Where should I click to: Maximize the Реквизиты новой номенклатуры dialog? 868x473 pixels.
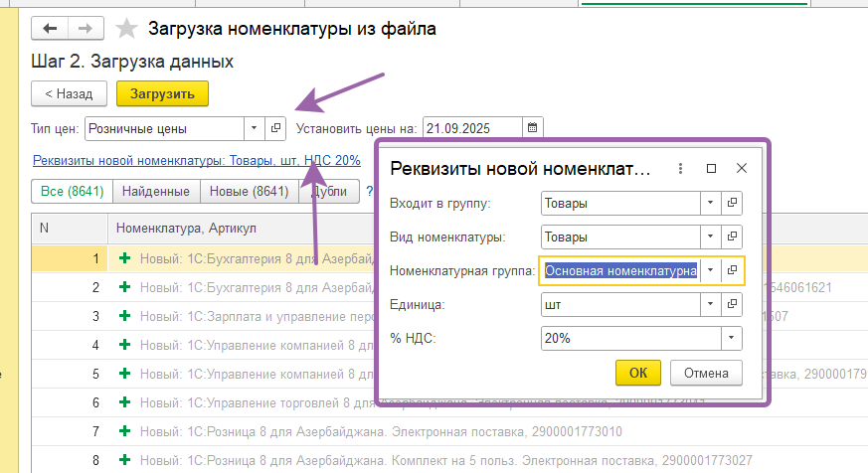pos(711,168)
